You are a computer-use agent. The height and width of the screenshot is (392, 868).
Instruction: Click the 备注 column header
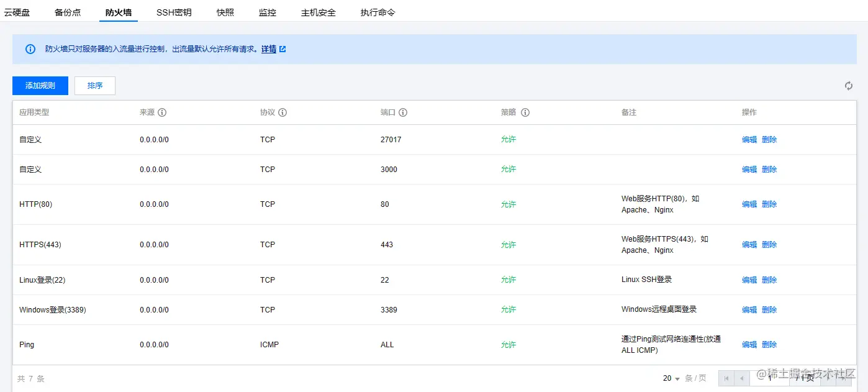point(629,112)
